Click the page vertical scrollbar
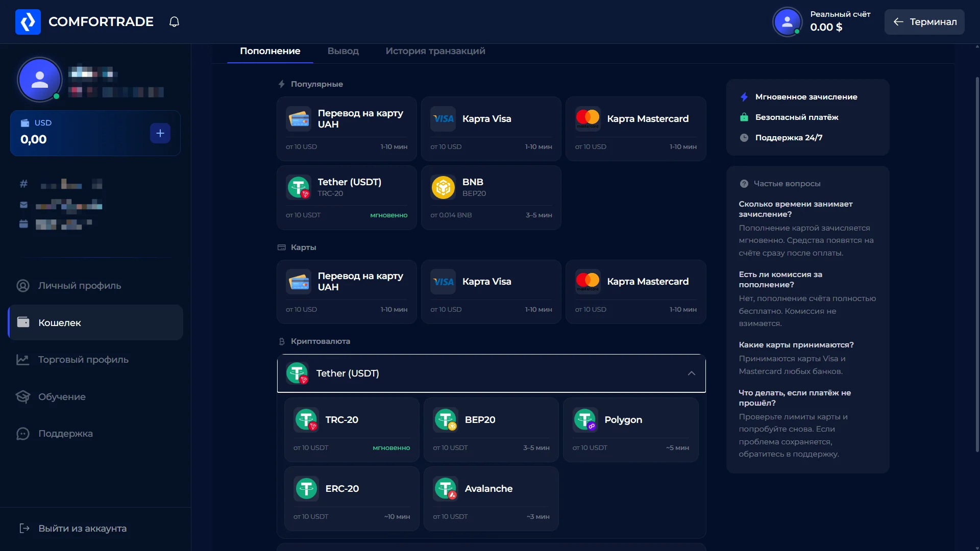 click(x=977, y=265)
